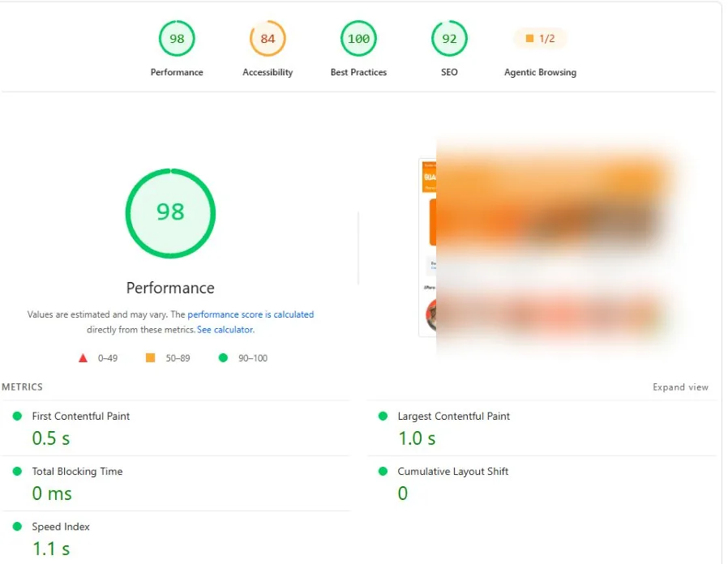The height and width of the screenshot is (564, 728).
Task: Open the Accessibility score gauge 84
Action: click(268, 38)
